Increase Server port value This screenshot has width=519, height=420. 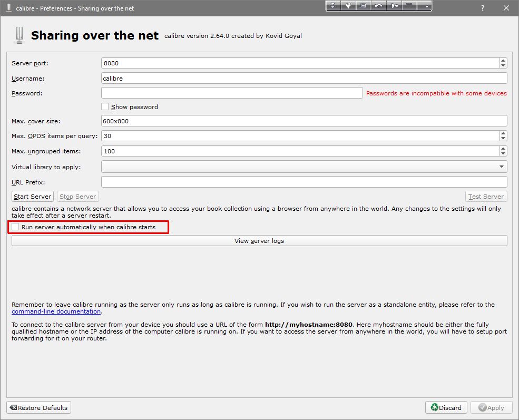503,61
